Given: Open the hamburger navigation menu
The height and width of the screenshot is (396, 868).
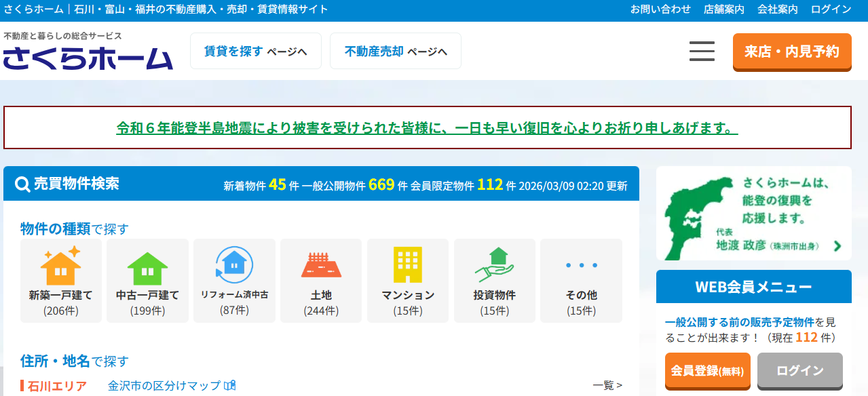Looking at the screenshot, I should click(x=701, y=51).
